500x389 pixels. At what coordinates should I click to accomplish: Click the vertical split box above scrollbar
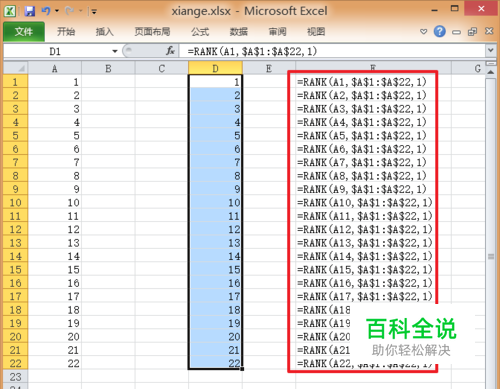490,63
